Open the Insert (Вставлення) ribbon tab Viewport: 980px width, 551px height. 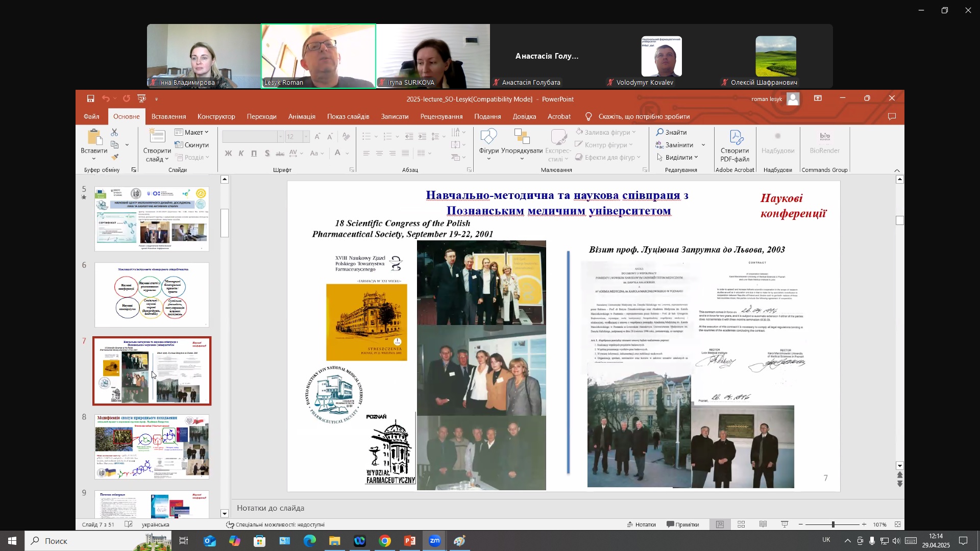pos(168,116)
